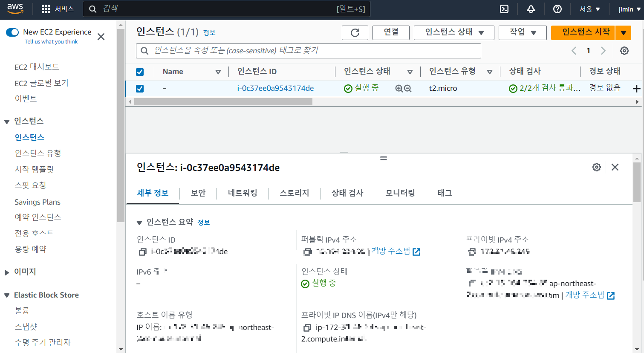Uncheck the instance row checkbox
644x353 pixels.
click(x=140, y=89)
